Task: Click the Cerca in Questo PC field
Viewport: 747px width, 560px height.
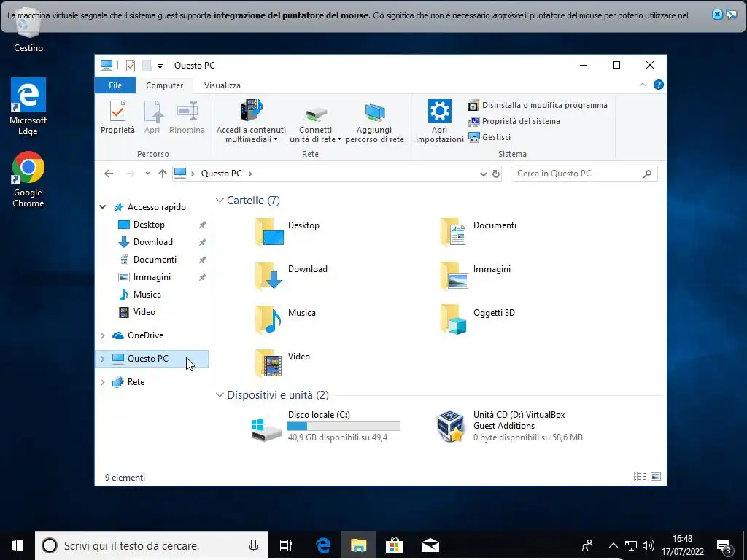Action: click(x=584, y=174)
